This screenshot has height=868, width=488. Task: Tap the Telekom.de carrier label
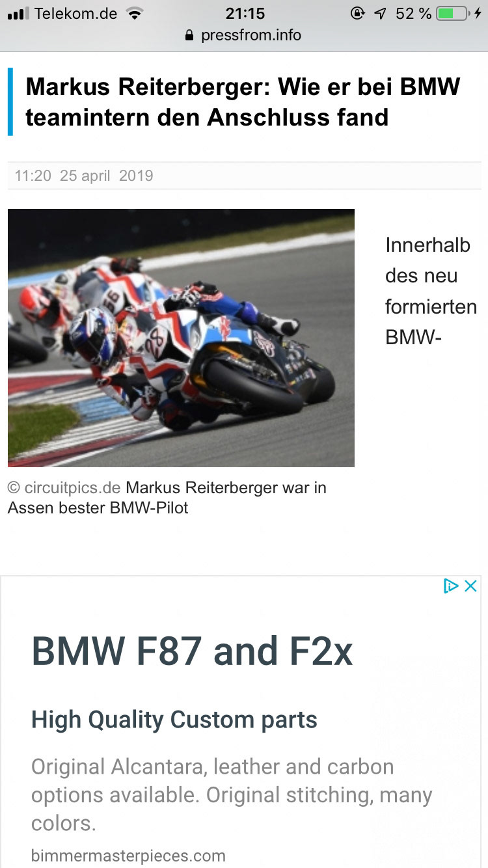(76, 14)
